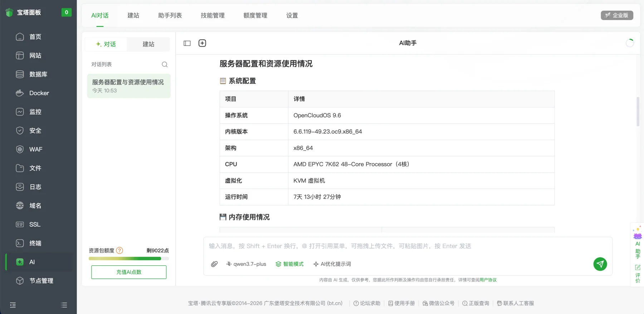The width and height of the screenshot is (644, 314).
Task: Open the 使用手册 manual link
Action: click(401, 303)
